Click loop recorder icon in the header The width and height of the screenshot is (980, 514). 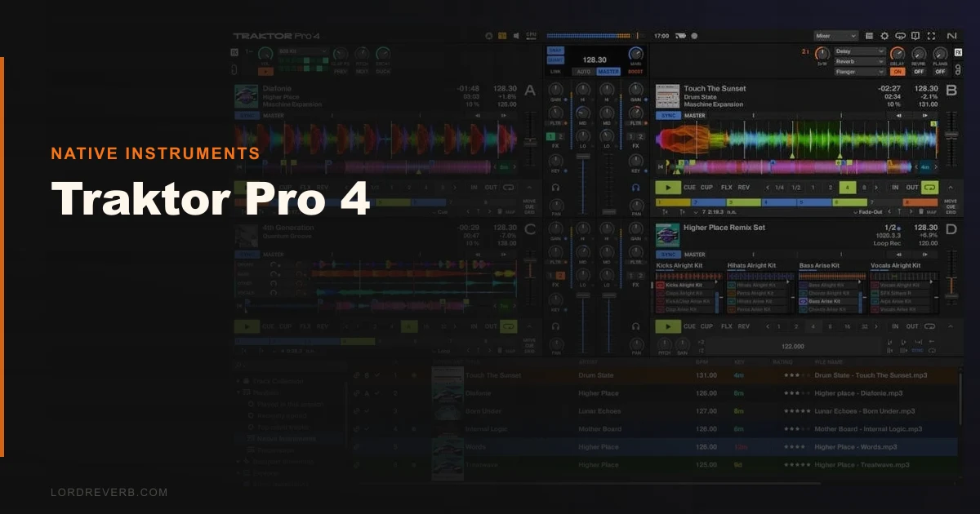click(x=900, y=36)
